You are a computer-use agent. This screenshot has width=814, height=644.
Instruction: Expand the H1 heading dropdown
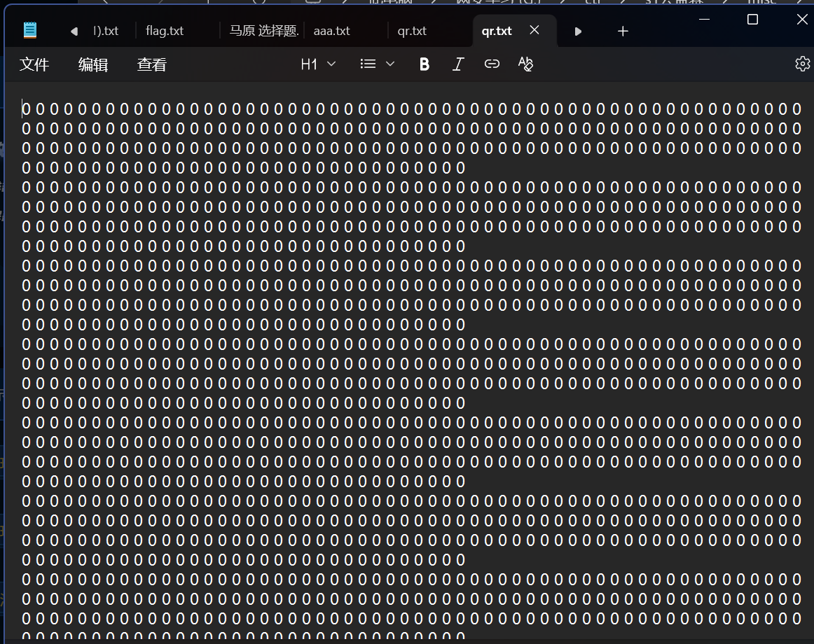tap(318, 64)
